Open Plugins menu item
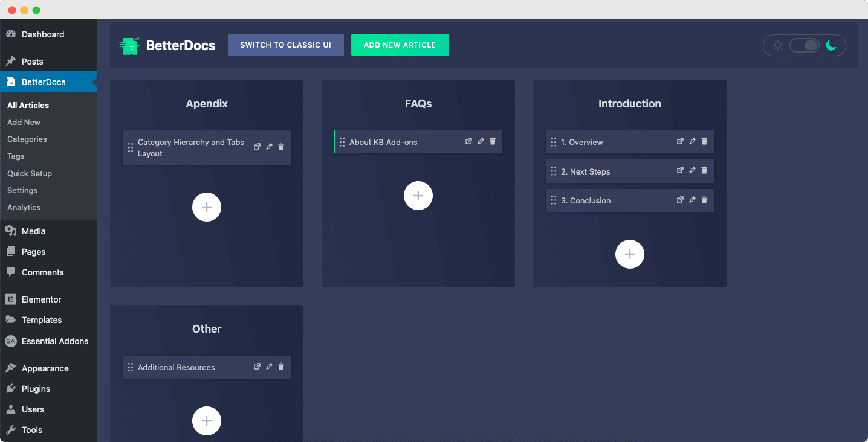The width and height of the screenshot is (868, 442). [48, 389]
